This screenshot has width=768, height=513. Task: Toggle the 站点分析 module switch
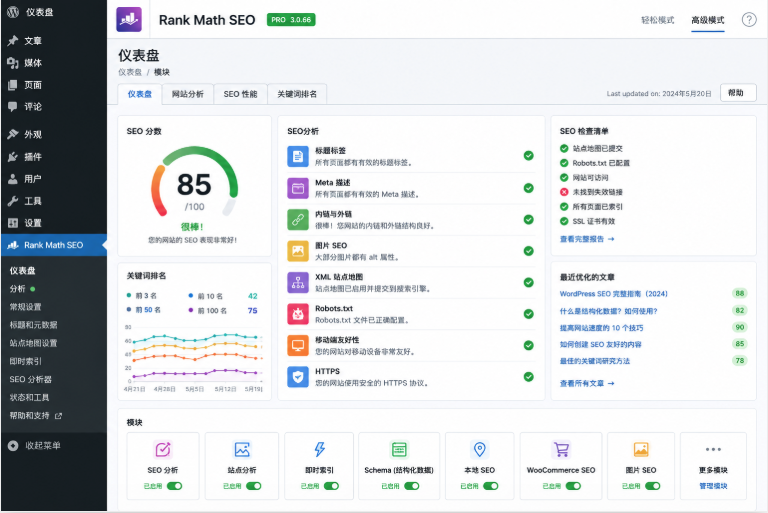point(254,486)
